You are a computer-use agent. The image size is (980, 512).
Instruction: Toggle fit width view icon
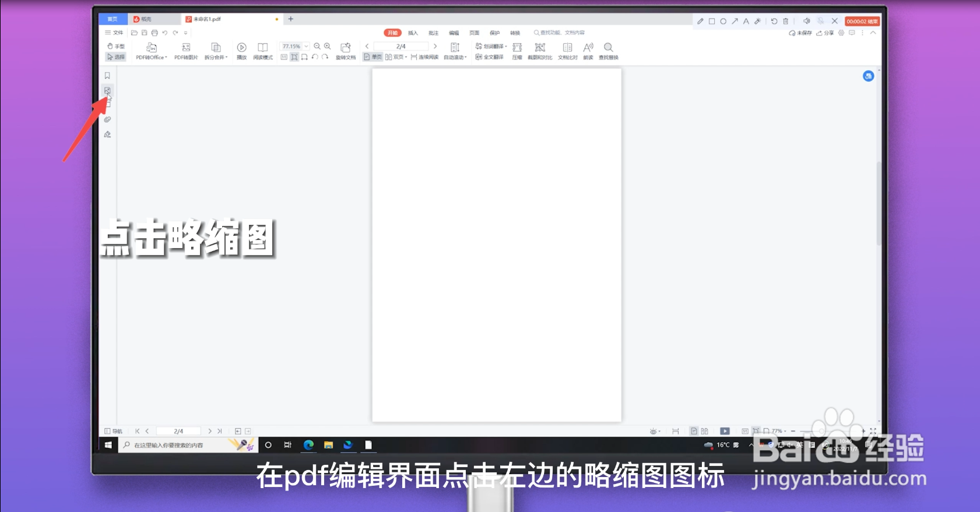coord(304,57)
